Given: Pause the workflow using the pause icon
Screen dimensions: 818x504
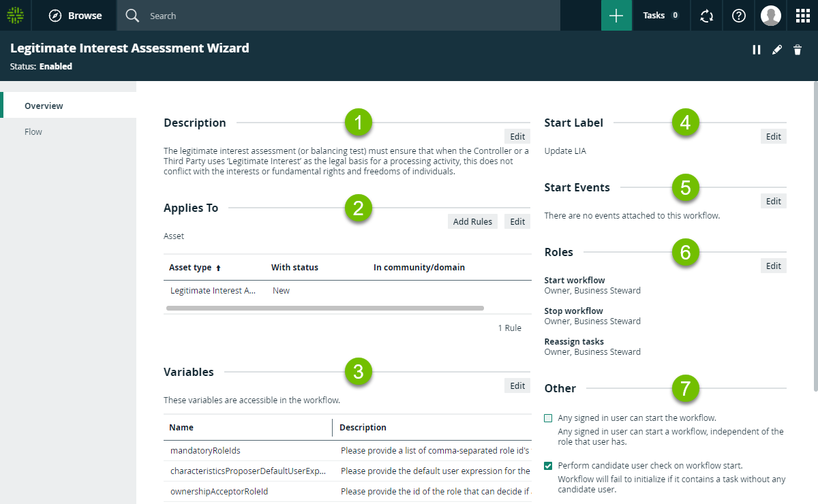Looking at the screenshot, I should (757, 49).
